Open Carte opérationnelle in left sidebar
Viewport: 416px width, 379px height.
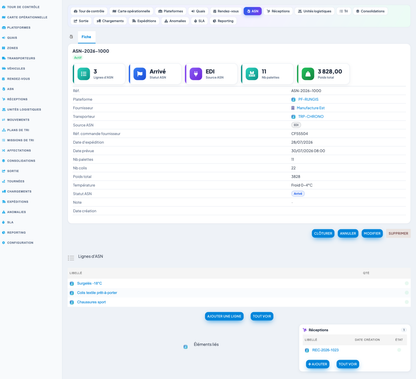tap(25, 17)
